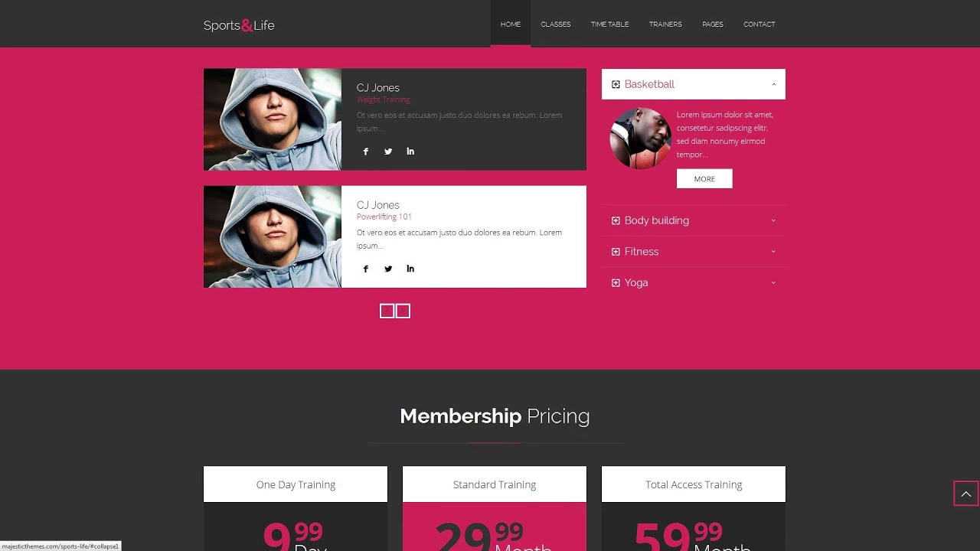Go to the Time Table page

(x=609, y=24)
